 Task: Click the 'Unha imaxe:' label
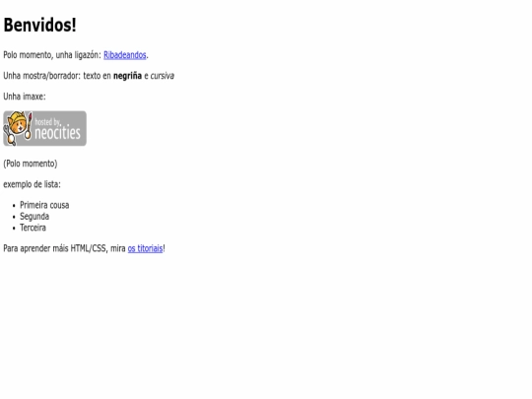click(25, 97)
